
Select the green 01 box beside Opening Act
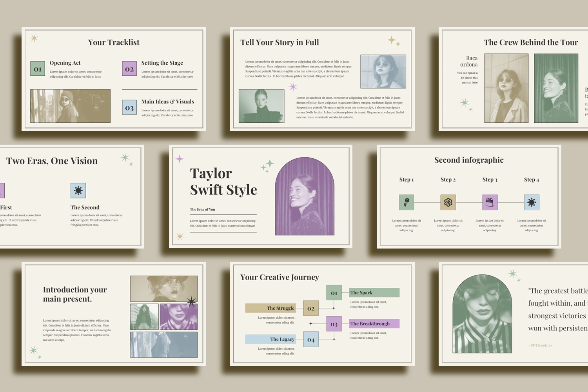click(x=38, y=69)
